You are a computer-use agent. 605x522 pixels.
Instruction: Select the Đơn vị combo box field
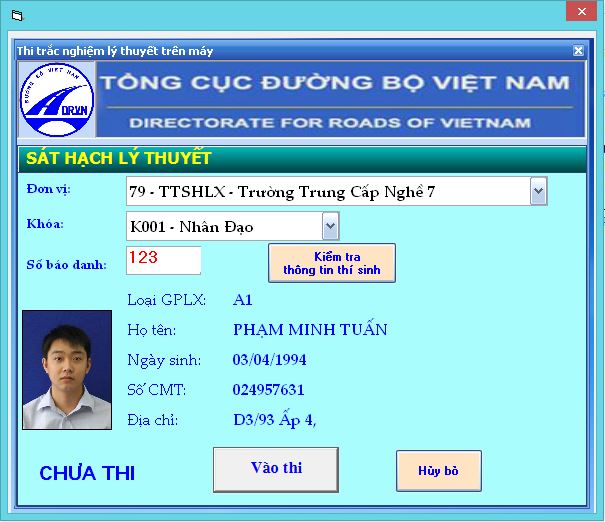tap(336, 191)
